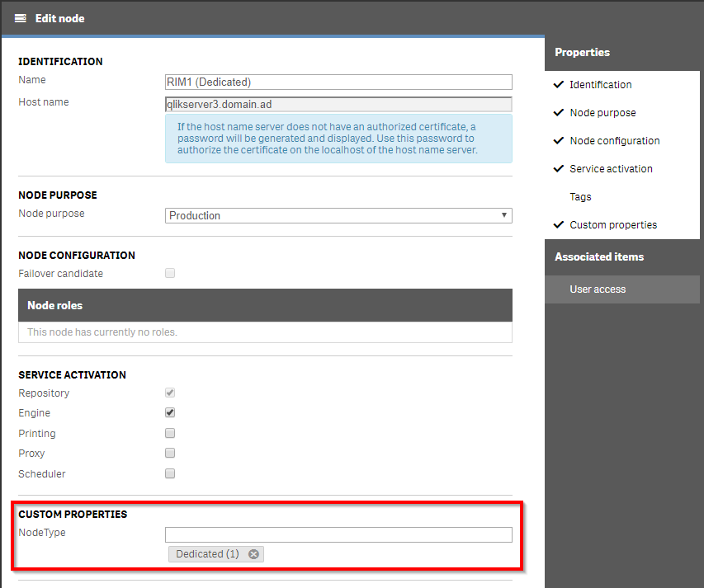
Task: Open the hamburger menu beside Edit node
Action: 20,18
